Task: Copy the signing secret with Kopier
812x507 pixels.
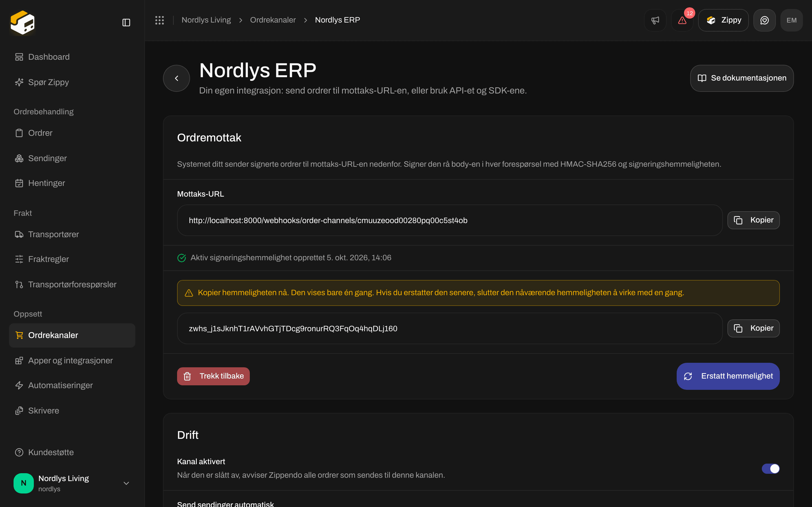Action: [753, 328]
